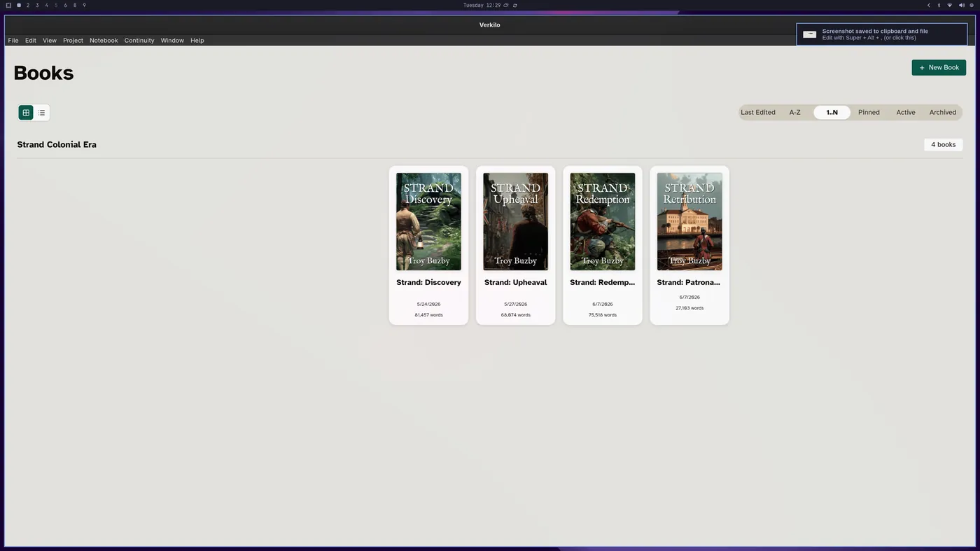Screen dimensions: 980x551
Task: Select the A-Z sort option
Action: pos(795,112)
